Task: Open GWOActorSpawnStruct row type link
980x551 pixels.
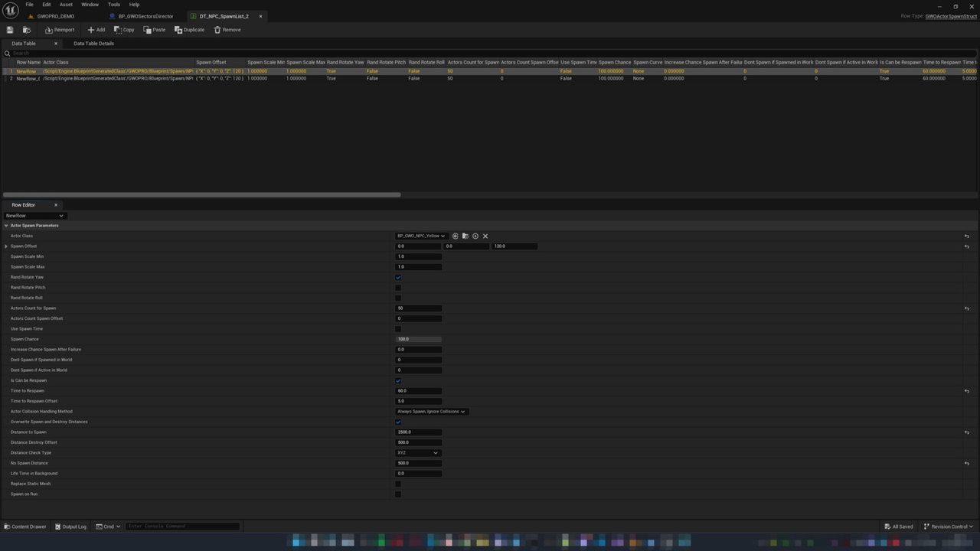Action: 951,16
